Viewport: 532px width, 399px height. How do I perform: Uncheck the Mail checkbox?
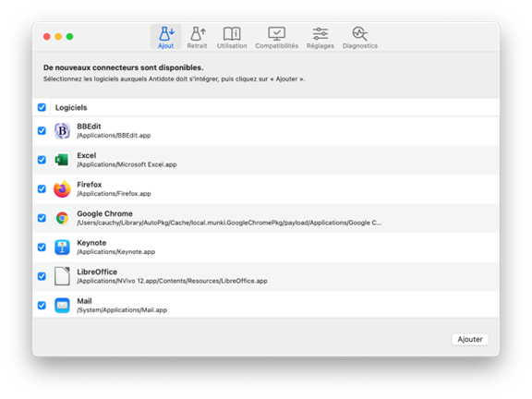pos(42,306)
